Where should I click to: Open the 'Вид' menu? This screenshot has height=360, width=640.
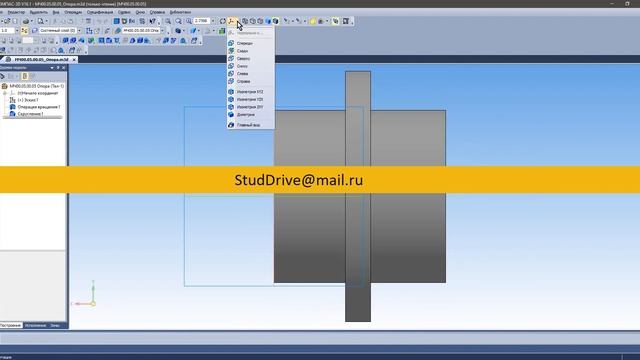click(x=56, y=12)
